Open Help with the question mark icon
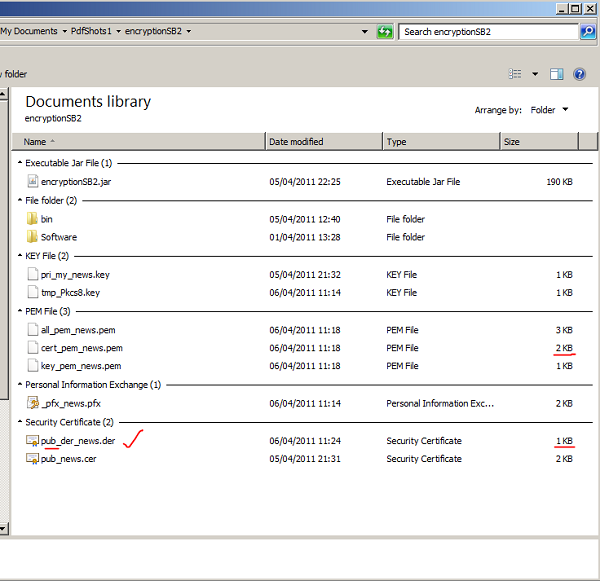600x581 pixels. coord(579,74)
